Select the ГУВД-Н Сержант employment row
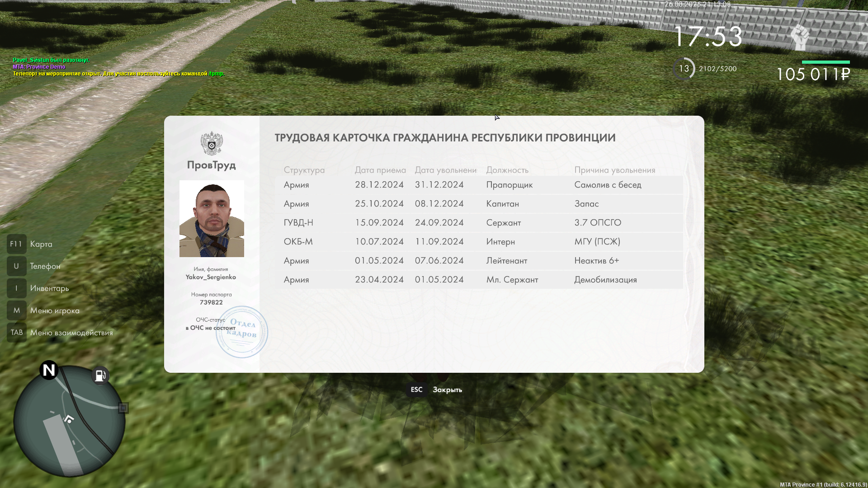Viewport: 868px width, 488px height. 479,223
